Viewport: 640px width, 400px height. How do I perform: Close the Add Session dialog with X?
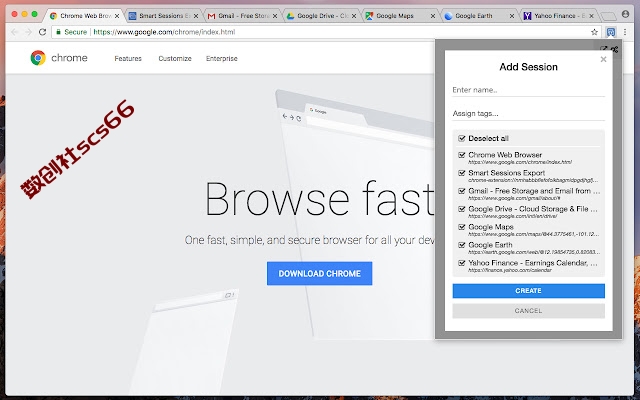[603, 60]
